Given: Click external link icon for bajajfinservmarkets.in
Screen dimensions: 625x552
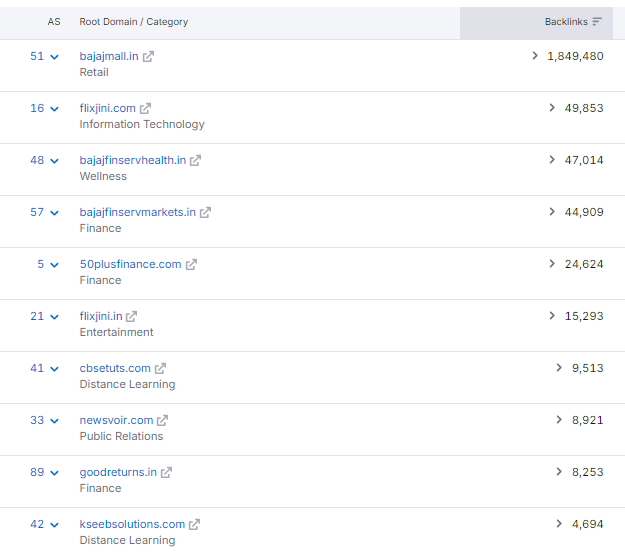Looking at the screenshot, I should (x=205, y=213).
